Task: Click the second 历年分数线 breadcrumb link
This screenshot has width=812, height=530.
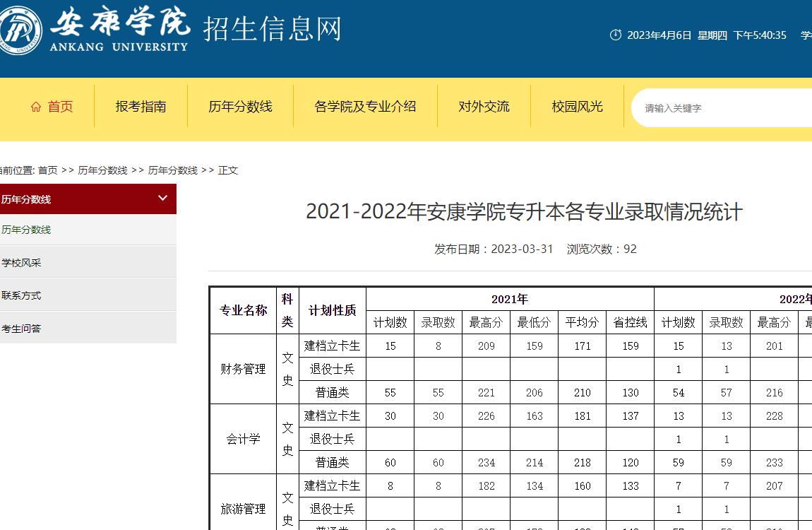Action: (173, 170)
